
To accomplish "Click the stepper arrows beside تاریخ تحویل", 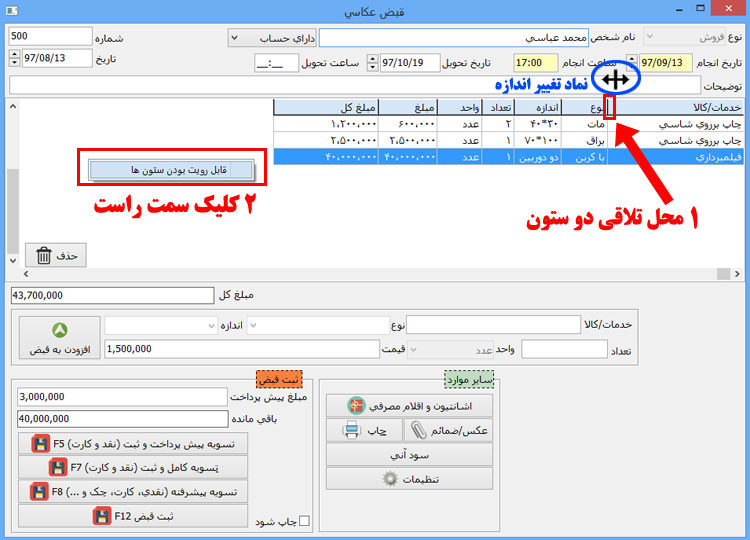I will [x=373, y=62].
